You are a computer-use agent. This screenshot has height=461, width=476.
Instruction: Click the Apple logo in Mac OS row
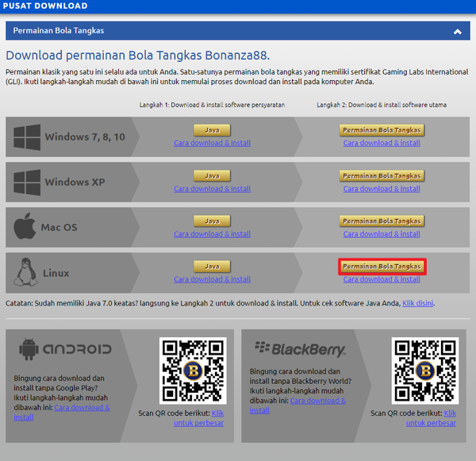click(x=25, y=227)
